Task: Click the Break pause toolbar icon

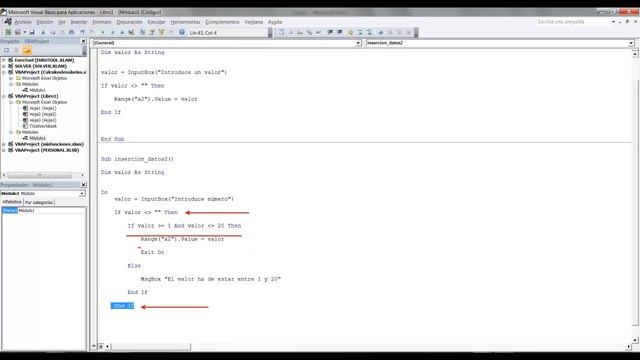Action: (112, 32)
